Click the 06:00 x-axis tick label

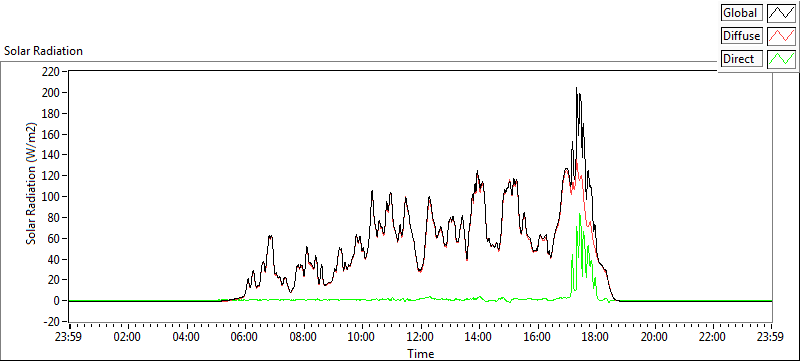point(245,337)
